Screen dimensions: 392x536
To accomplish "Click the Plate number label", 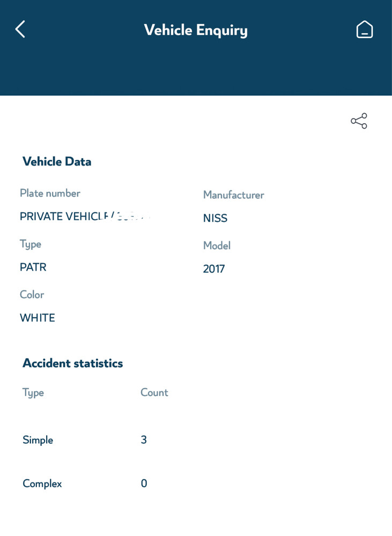I will (50, 193).
